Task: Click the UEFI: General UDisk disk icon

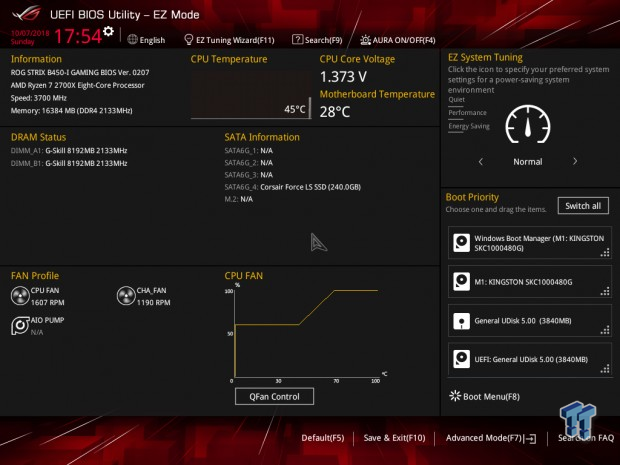Action: (461, 359)
